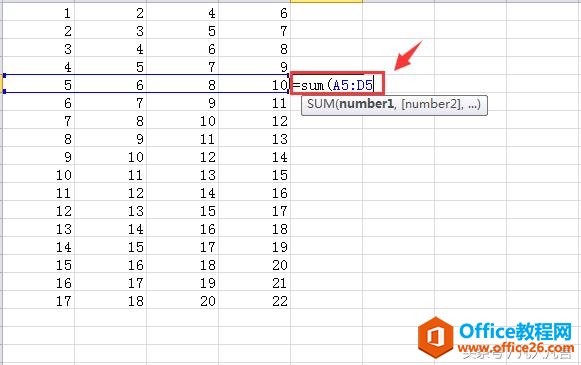Select cell 11 in row 11, 12, 14, 16
The width and height of the screenshot is (581, 365).
(39, 192)
